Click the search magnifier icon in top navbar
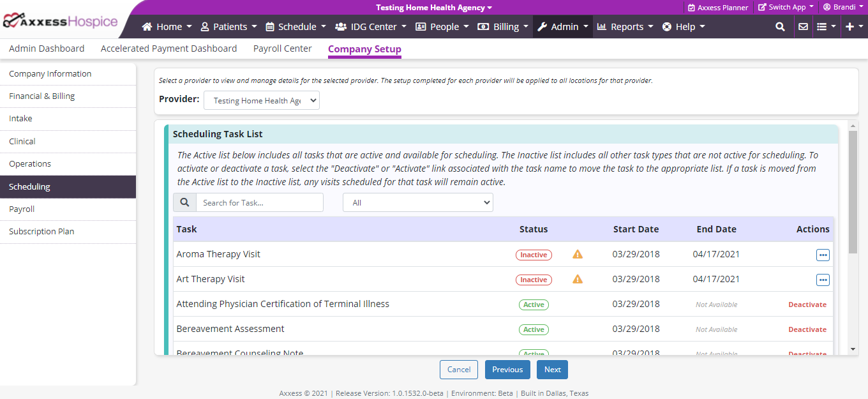868x399 pixels. (780, 27)
